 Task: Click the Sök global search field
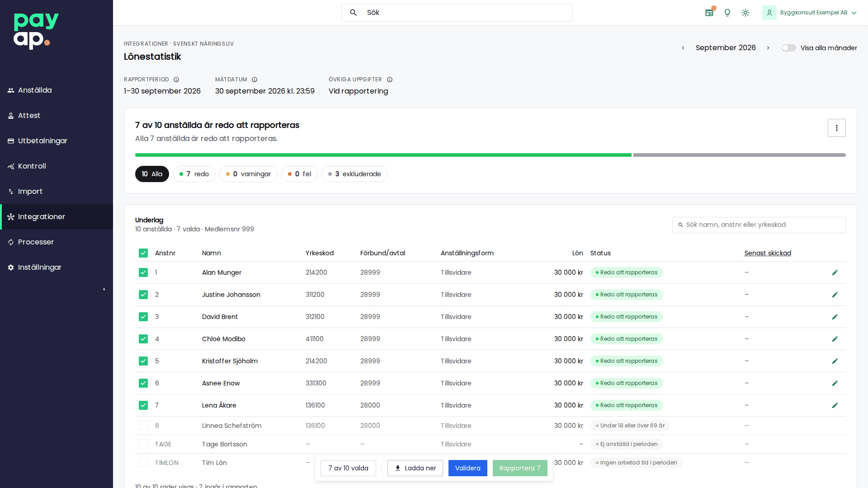coord(457,13)
